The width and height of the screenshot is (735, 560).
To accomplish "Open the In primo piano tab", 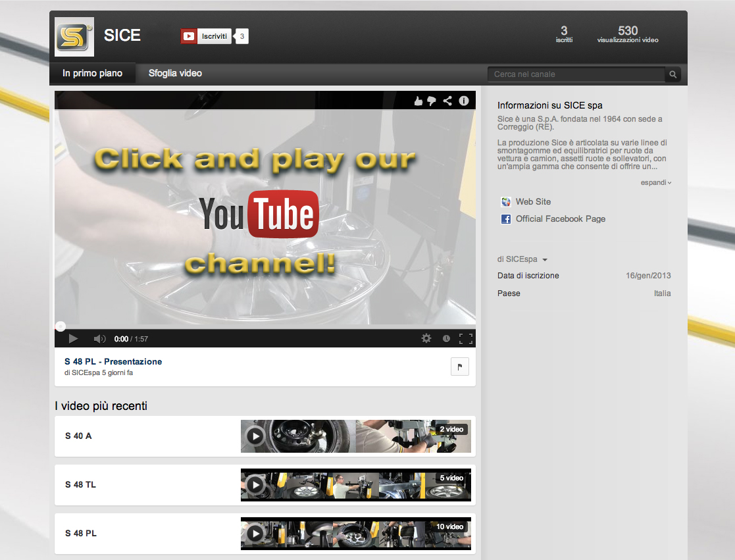I will coord(92,73).
